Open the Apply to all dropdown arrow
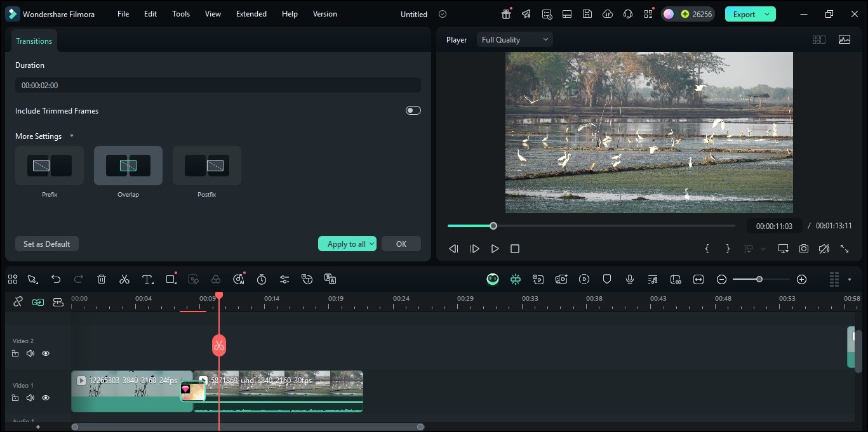 (x=372, y=244)
